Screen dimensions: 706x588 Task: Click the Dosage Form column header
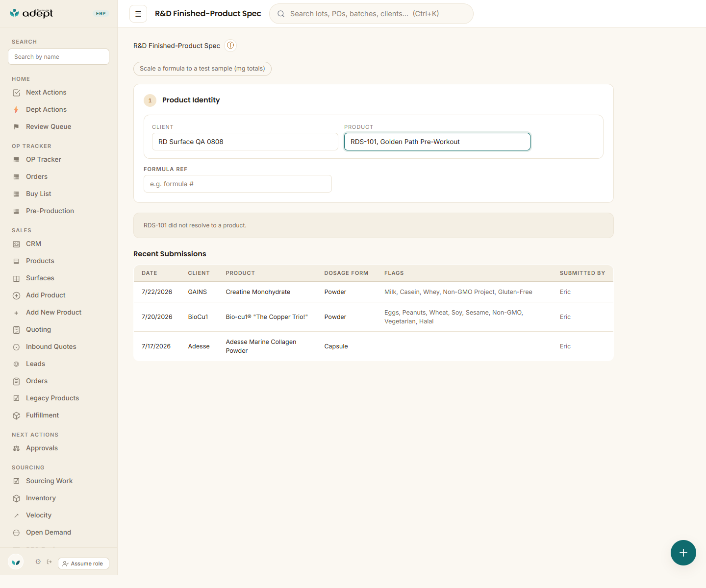(346, 273)
